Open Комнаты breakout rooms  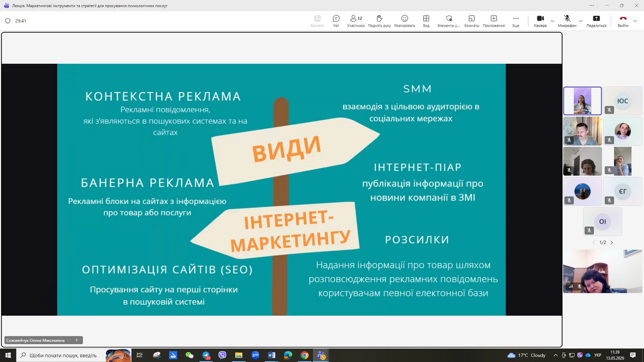(x=471, y=21)
